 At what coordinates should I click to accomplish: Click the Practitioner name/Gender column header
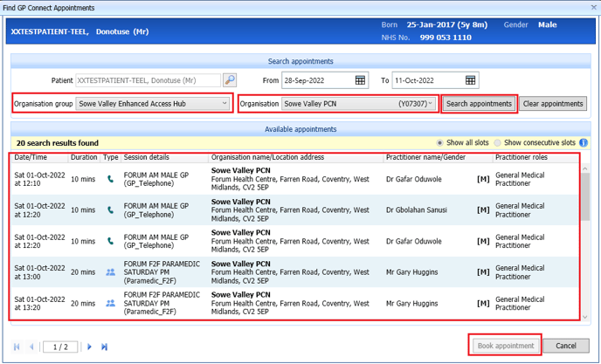coord(428,158)
